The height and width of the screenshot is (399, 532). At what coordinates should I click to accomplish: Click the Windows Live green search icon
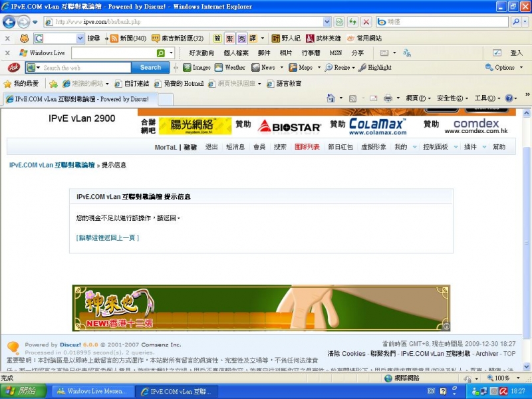161,53
